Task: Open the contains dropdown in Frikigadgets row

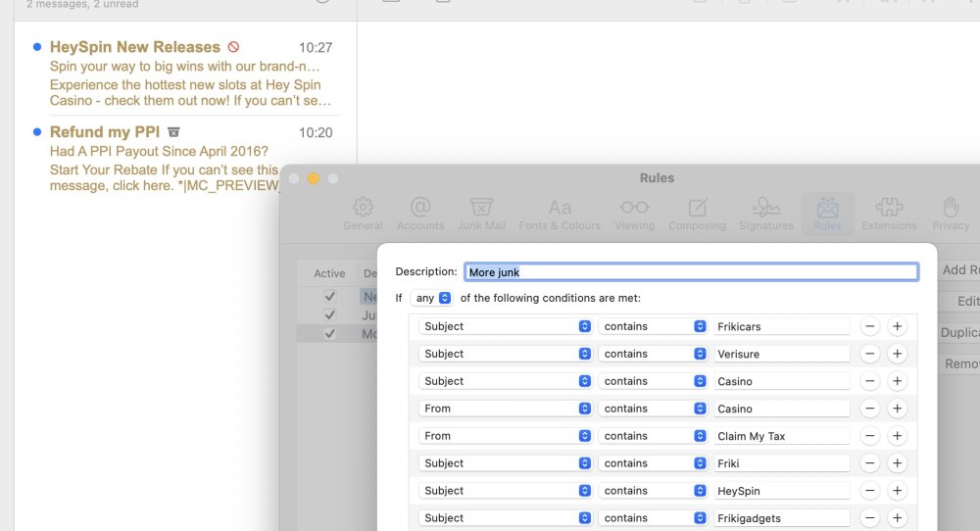Action: [653, 518]
